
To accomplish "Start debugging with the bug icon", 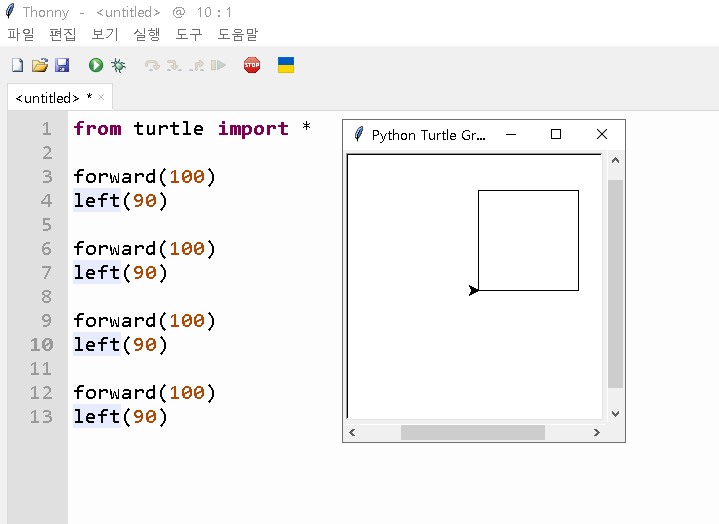I will [118, 65].
